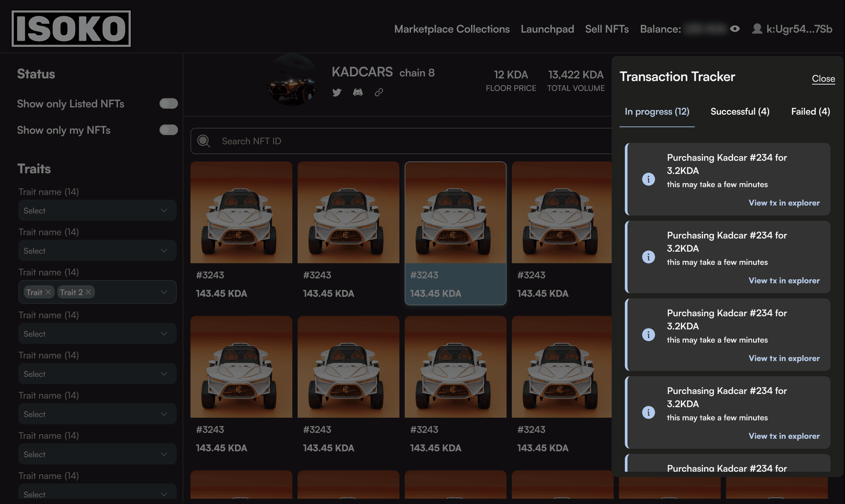This screenshot has height=504, width=845.
Task: Toggle Show only Listed NFTs switch
Action: point(168,103)
